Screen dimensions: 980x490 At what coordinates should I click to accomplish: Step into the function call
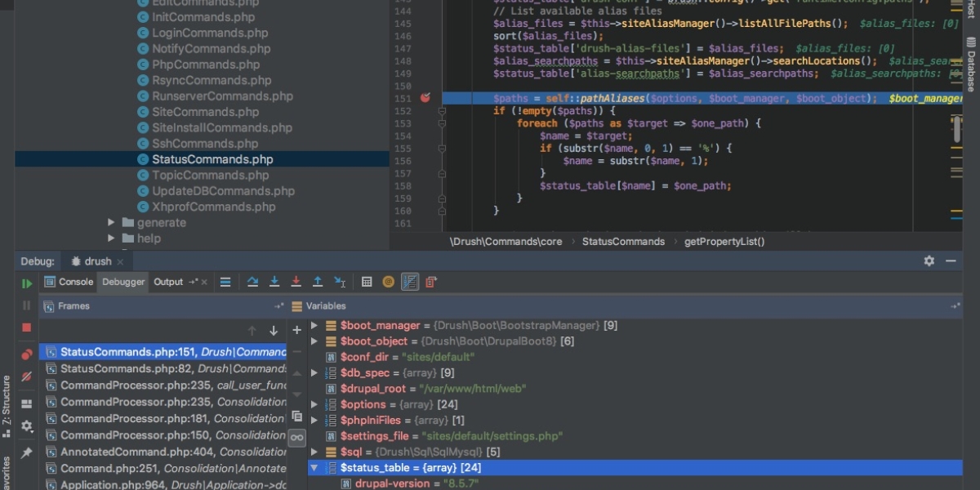click(274, 281)
